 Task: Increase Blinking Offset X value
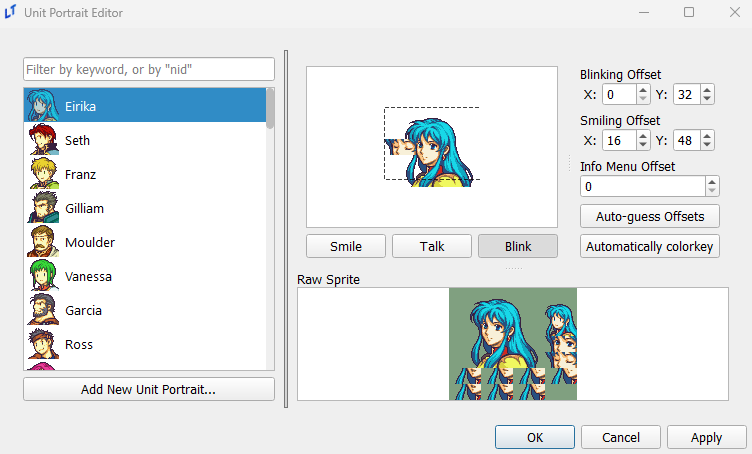[x=643, y=90]
